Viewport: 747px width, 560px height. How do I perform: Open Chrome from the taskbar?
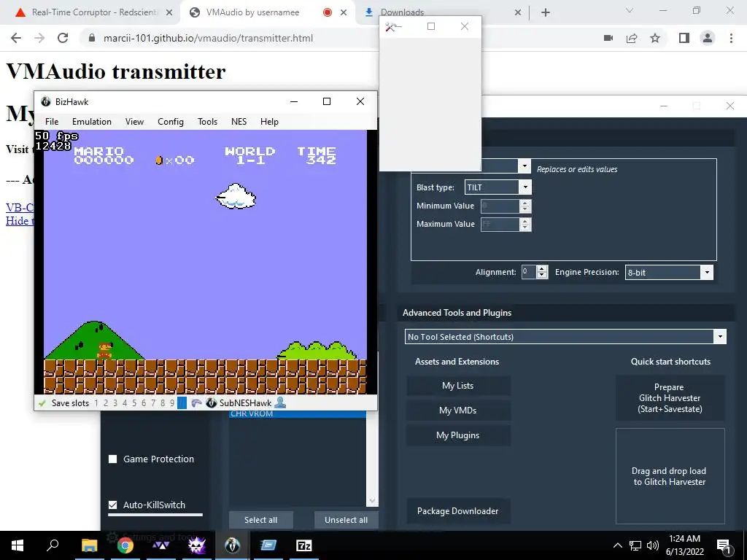click(x=125, y=545)
